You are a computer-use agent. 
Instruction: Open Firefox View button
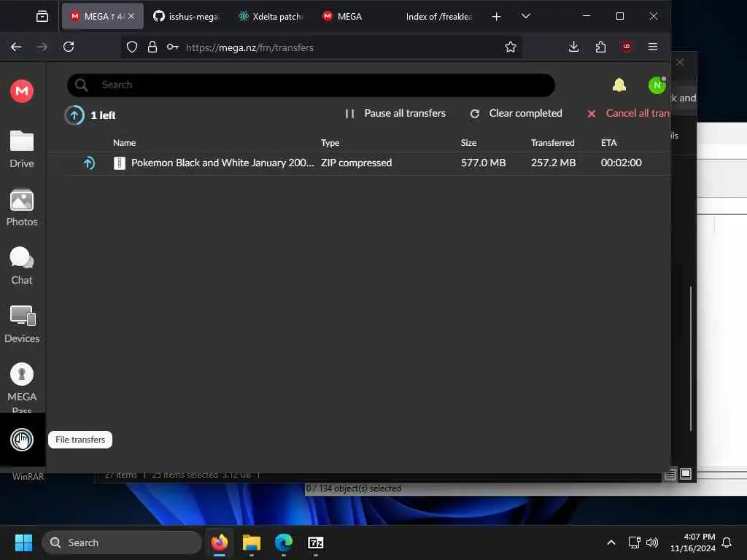pos(42,17)
